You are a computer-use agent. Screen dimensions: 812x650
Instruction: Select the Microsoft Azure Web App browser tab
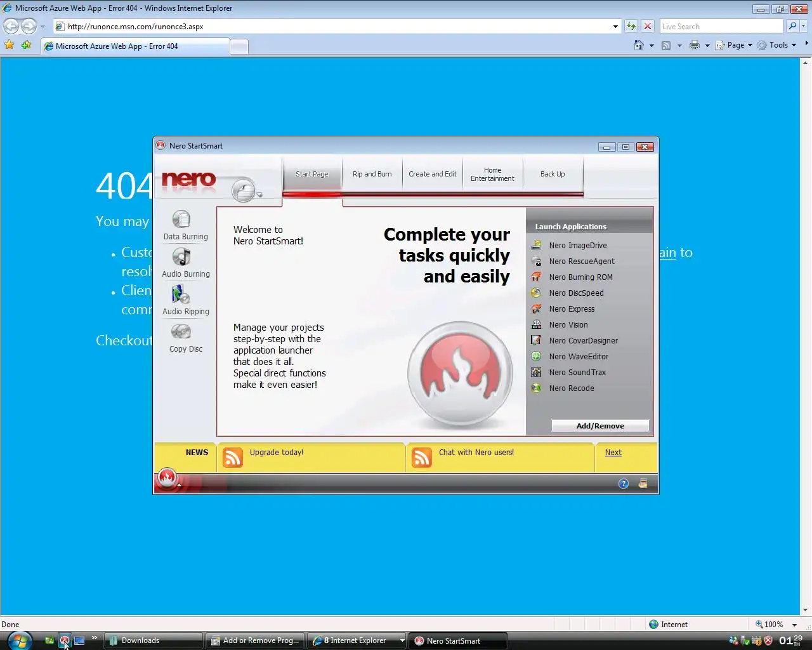click(134, 46)
